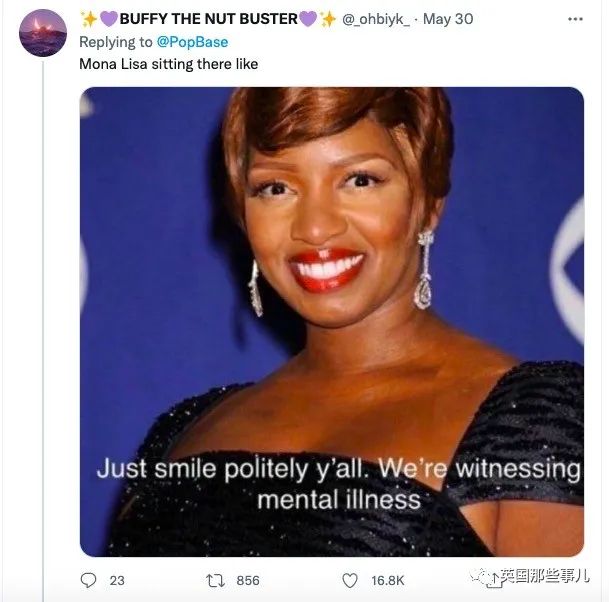Screen dimensions: 609x602
Task: Open the attached meme photo of the smiling woman
Action: coord(332,322)
